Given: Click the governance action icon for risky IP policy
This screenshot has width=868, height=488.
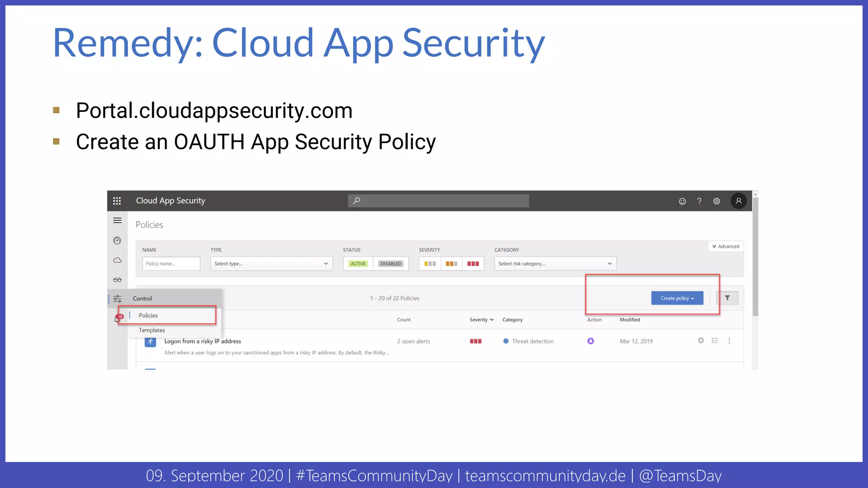Looking at the screenshot, I should click(x=591, y=341).
